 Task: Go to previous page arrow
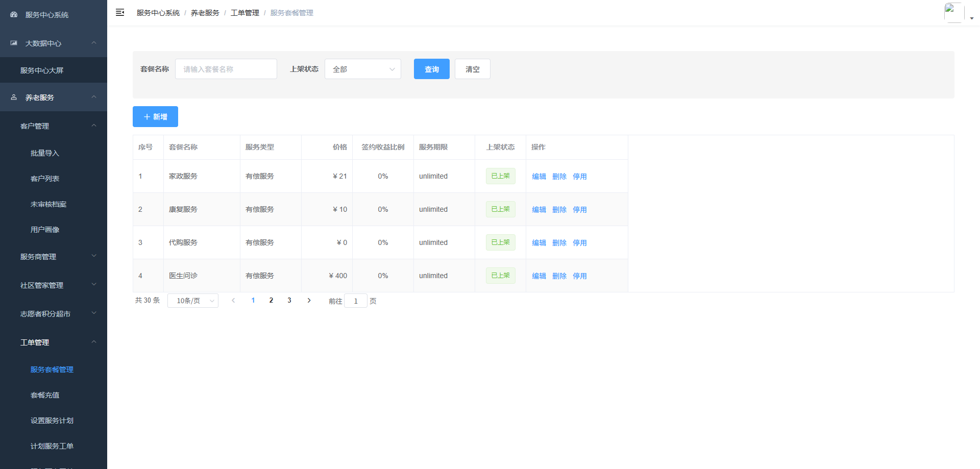point(233,301)
